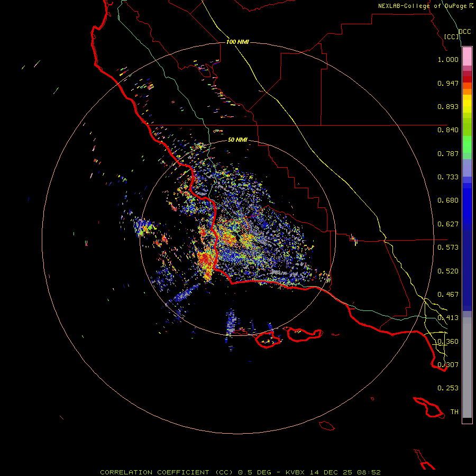Click the Santa Catalina Island outline
Viewport: 476px width, 476px height.
pyautogui.click(x=429, y=408)
